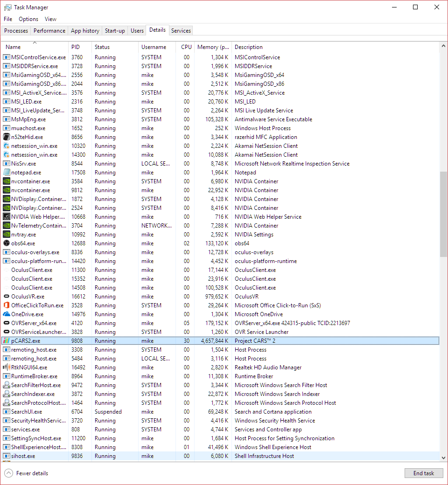This screenshot has height=485, width=448.
Task: Click the SearchIndexer.exe magnifier icon
Action: (7, 394)
